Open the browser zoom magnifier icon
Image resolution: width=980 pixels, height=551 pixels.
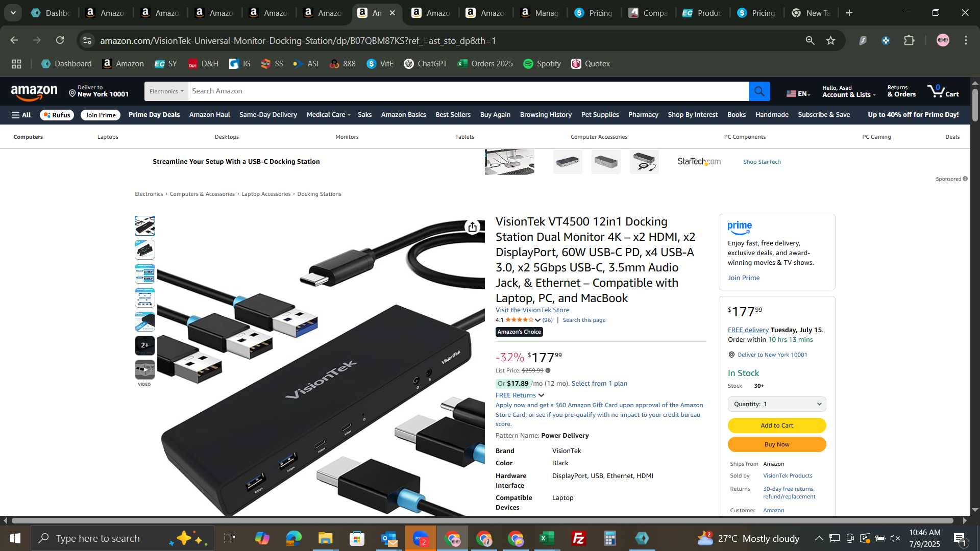click(x=810, y=40)
